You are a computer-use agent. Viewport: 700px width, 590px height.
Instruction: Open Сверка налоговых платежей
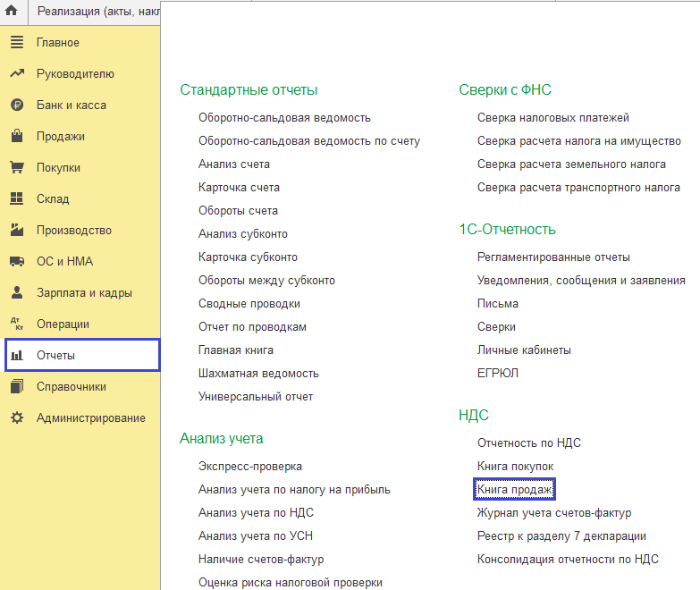click(x=553, y=118)
